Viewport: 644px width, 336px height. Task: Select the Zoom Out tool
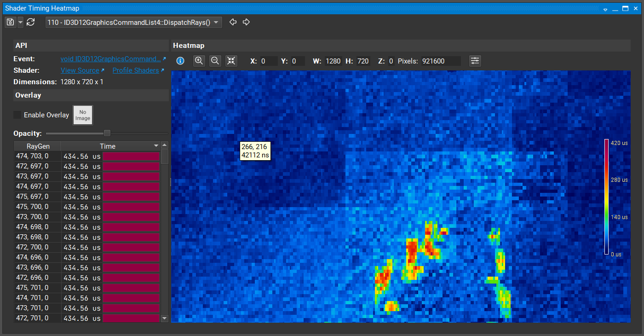click(x=215, y=61)
